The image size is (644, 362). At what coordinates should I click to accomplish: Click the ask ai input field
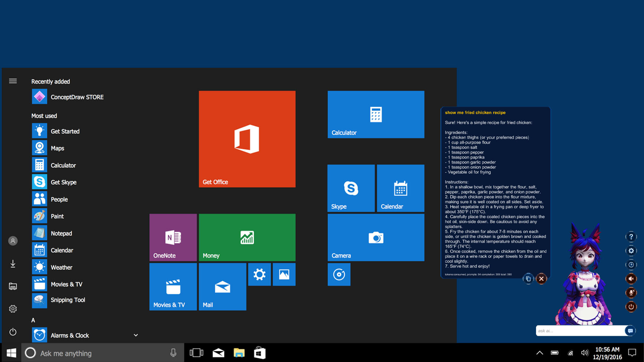pos(580,330)
